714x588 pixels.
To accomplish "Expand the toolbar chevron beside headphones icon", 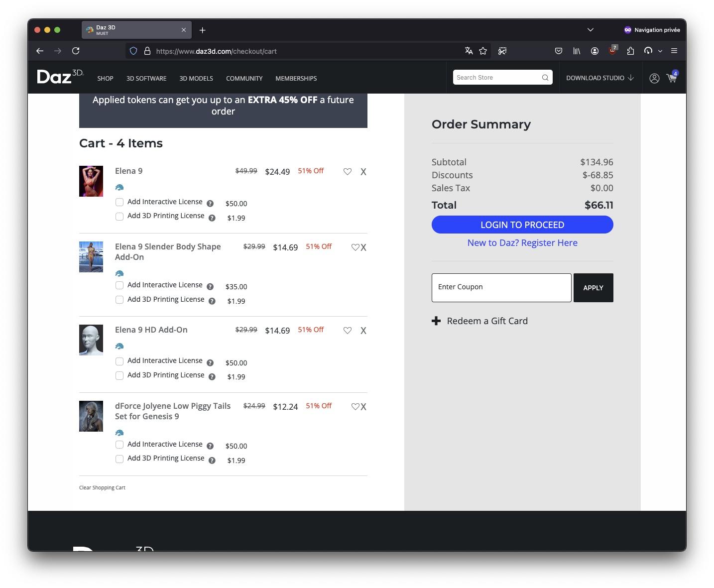I will 660,51.
